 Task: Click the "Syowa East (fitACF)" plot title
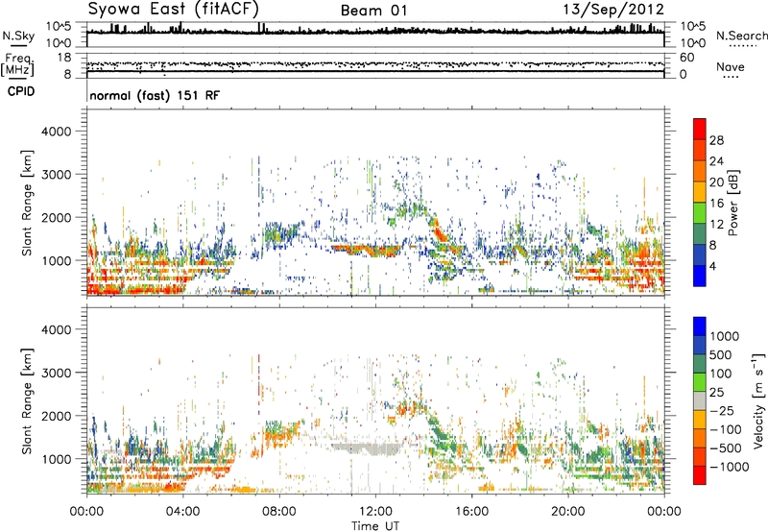[x=173, y=9]
